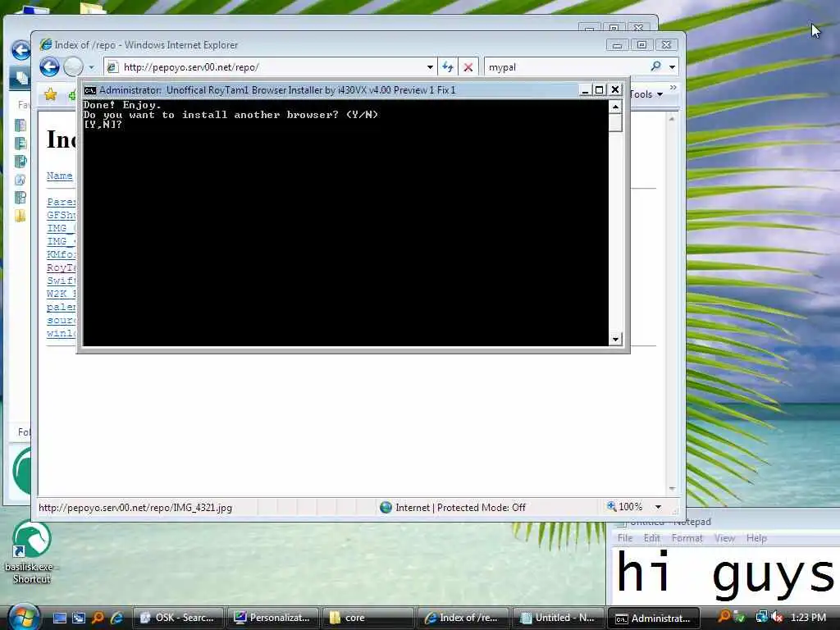This screenshot has height=630, width=840.
Task: Open the Name column sort link
Action: click(59, 176)
